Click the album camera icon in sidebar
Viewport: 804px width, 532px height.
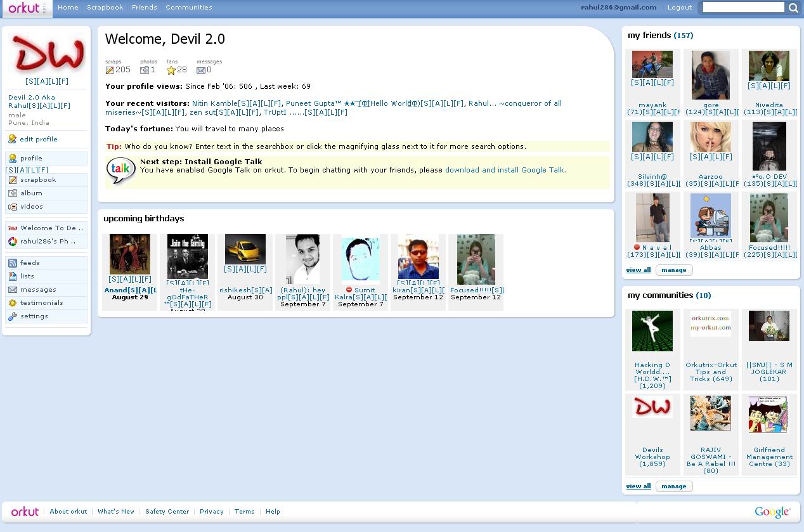click(x=13, y=193)
